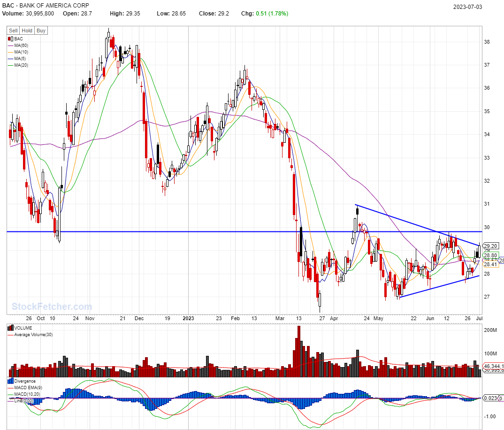Screen dimensions: 504x430
Task: Click the 46,344 average volume tag
Action: pyautogui.click(x=493, y=366)
